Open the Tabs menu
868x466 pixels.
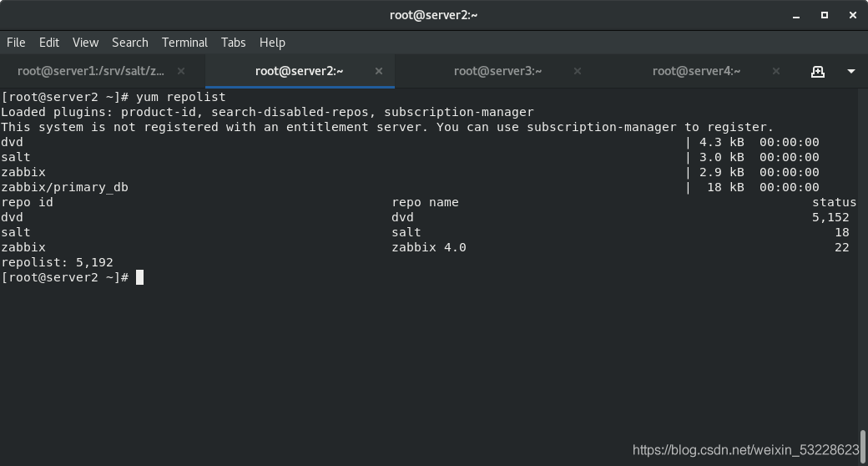click(233, 43)
